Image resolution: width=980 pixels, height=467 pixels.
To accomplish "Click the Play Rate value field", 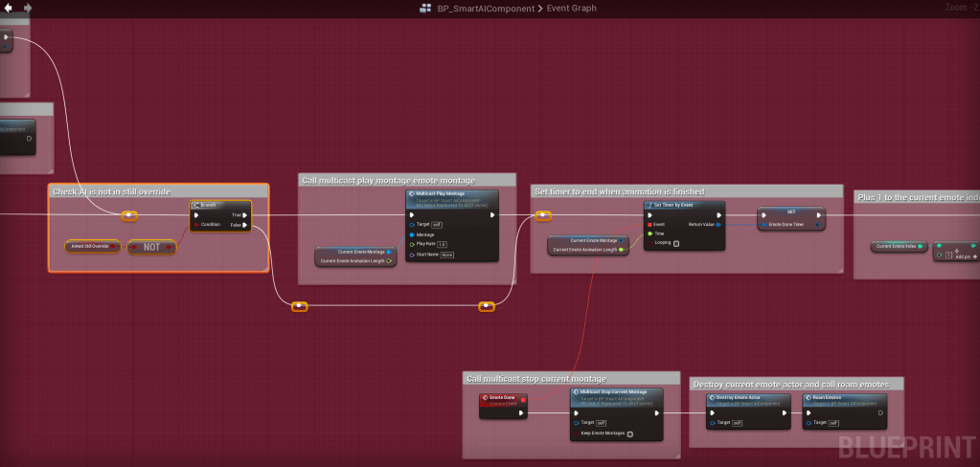I will pyautogui.click(x=443, y=244).
